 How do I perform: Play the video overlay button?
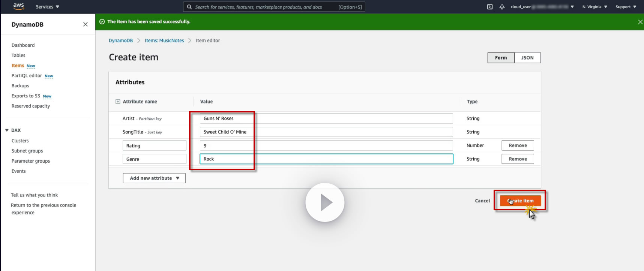tap(325, 202)
